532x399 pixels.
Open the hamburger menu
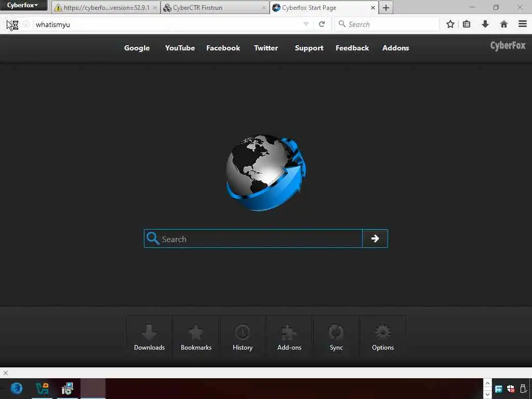[x=523, y=24]
